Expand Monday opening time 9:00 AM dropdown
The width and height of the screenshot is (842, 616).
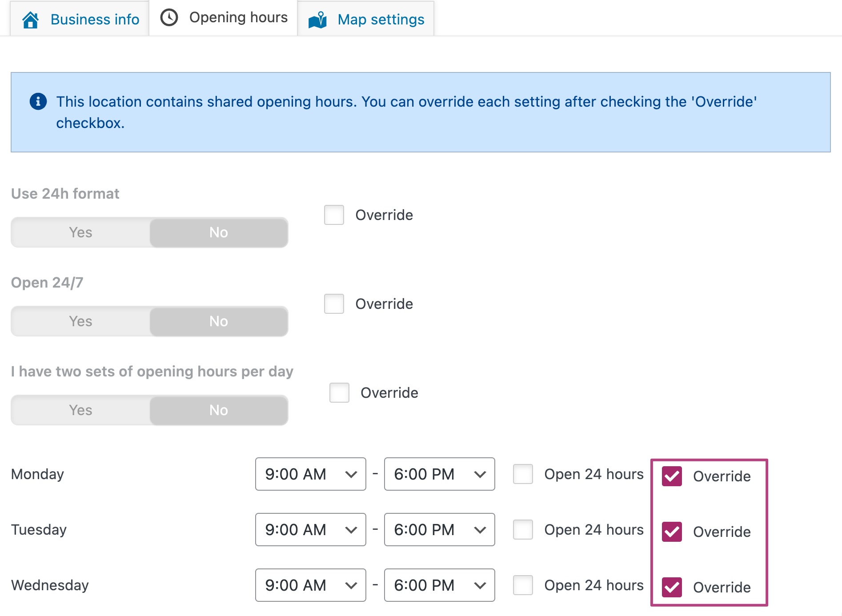(310, 474)
